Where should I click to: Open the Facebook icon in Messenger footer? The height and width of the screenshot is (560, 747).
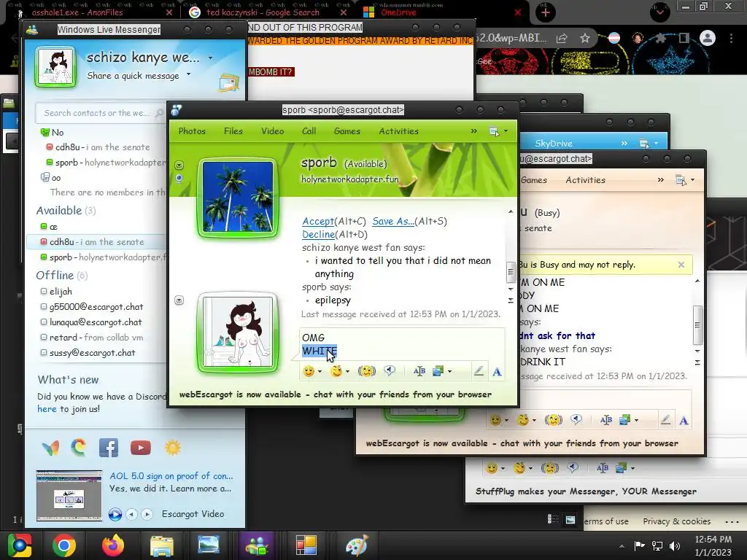point(109,448)
